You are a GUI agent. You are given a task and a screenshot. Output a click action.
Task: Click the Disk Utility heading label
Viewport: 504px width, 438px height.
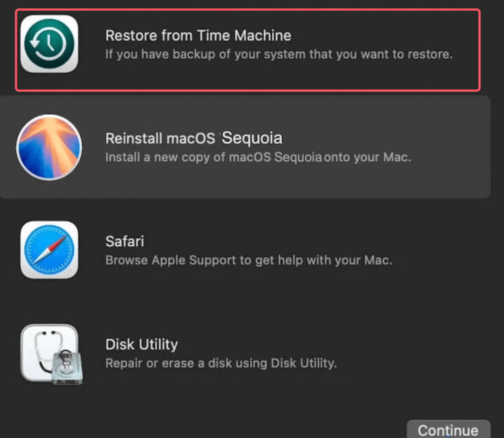[141, 343]
